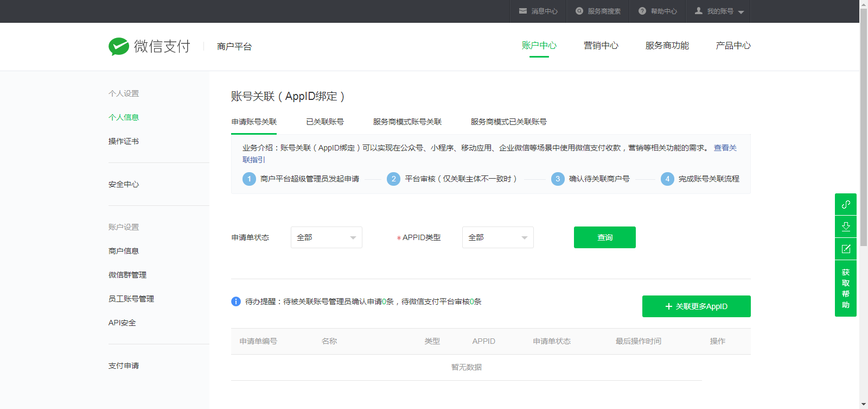Switch to 申请账号关联 tab
The height and width of the screenshot is (409, 868).
point(254,122)
